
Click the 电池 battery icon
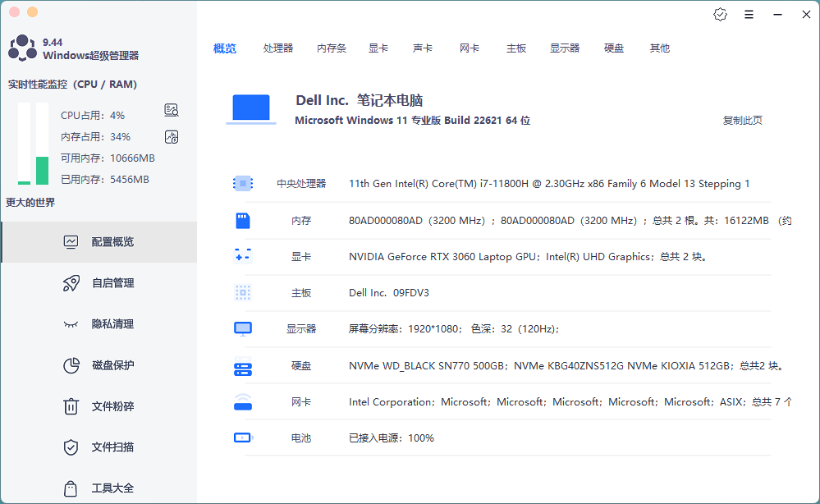243,438
